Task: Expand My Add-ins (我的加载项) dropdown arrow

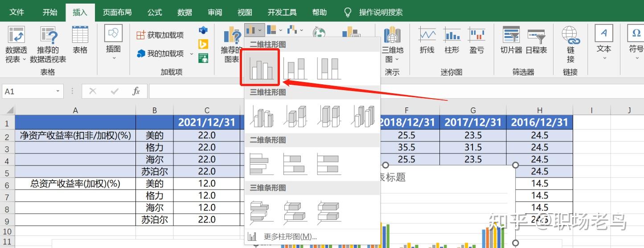Action: pyautogui.click(x=192, y=54)
